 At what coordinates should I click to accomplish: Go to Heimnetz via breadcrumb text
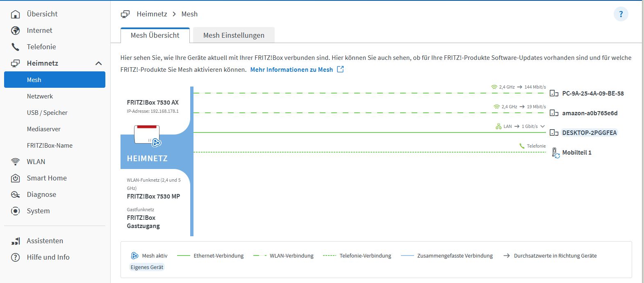coord(152,14)
